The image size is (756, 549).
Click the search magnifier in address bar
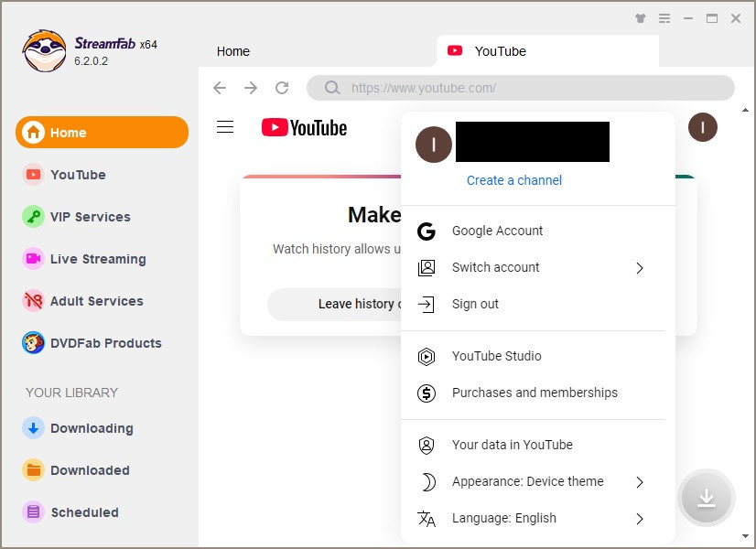pyautogui.click(x=332, y=88)
